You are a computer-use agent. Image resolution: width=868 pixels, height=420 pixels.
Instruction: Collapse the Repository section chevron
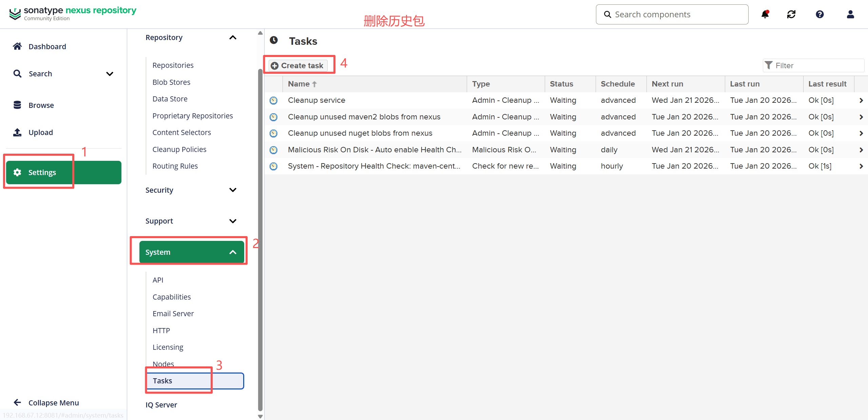(233, 38)
